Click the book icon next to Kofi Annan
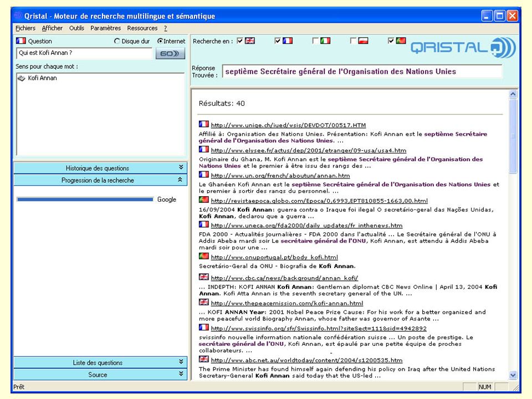532x399 pixels. point(22,78)
